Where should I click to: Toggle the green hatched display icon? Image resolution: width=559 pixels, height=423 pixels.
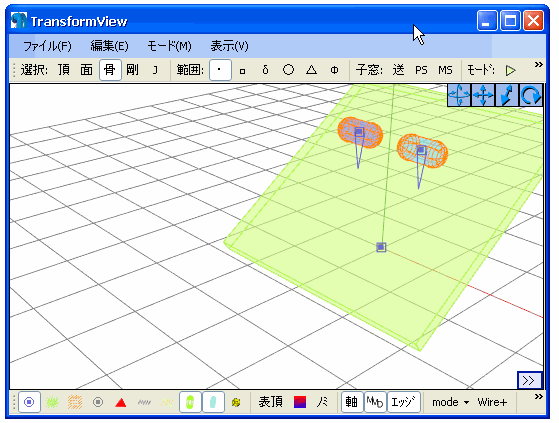pos(52,402)
